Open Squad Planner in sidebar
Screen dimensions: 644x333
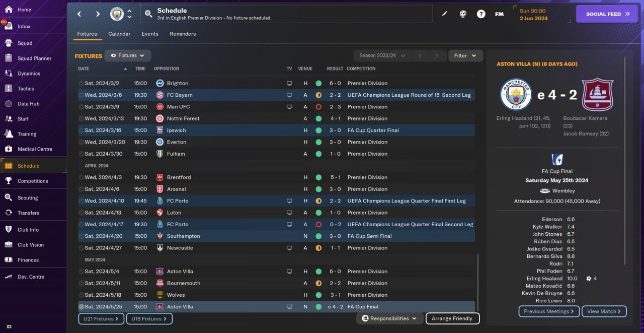click(x=33, y=58)
